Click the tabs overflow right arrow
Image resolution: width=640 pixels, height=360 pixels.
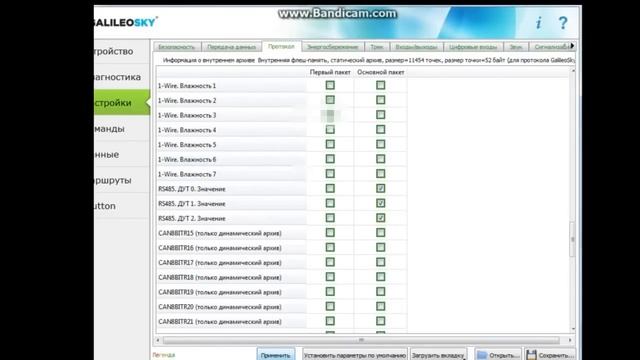pyautogui.click(x=572, y=46)
